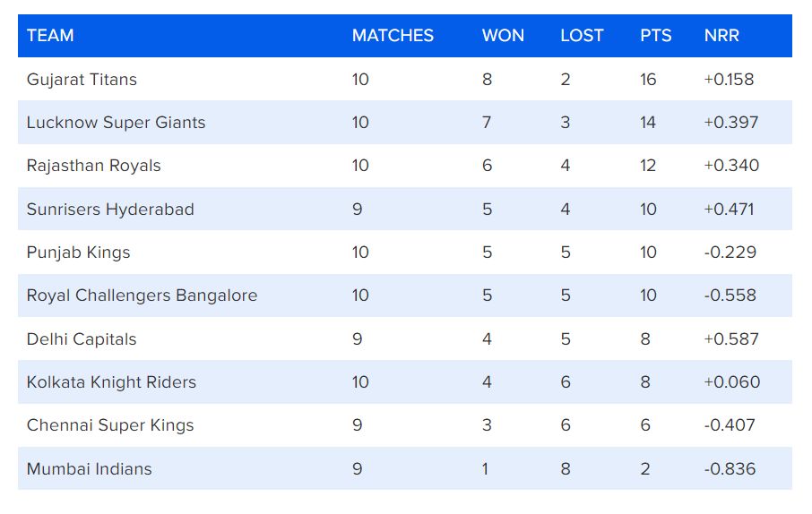Select the LOST column header

pyautogui.click(x=582, y=36)
